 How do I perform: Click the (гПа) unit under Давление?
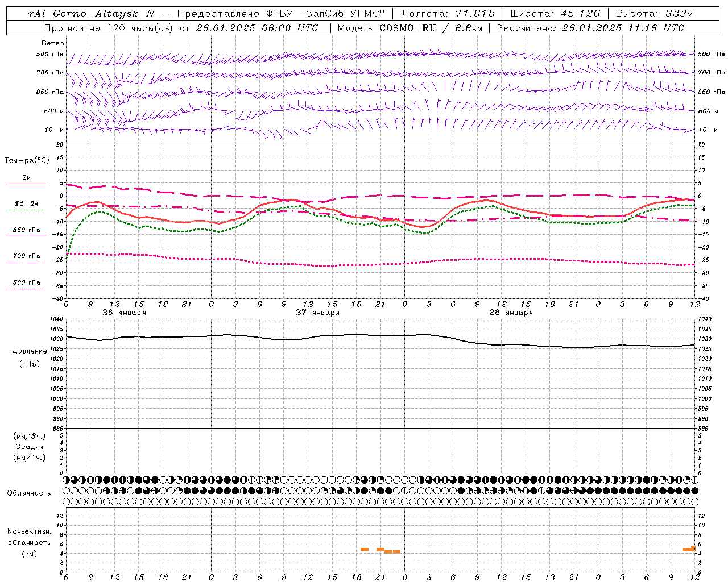pos(30,364)
